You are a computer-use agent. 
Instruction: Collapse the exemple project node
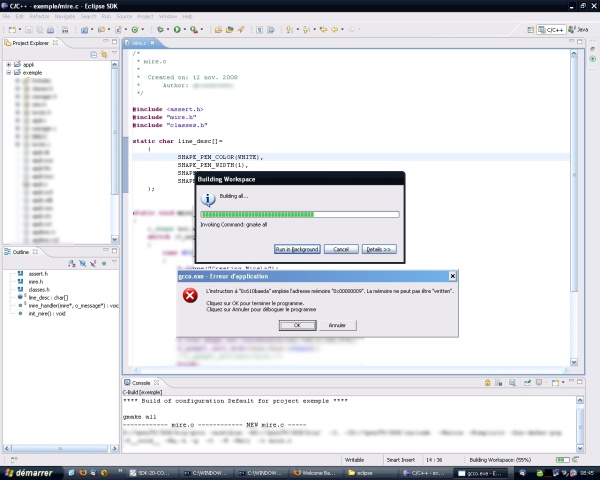(8, 72)
